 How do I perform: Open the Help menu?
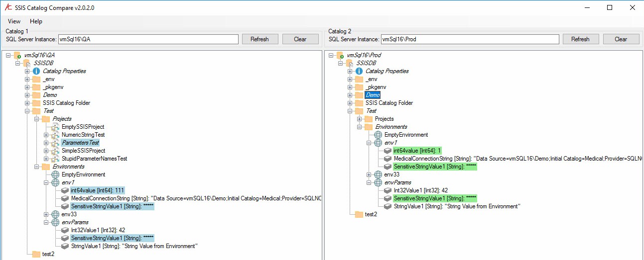click(x=36, y=21)
